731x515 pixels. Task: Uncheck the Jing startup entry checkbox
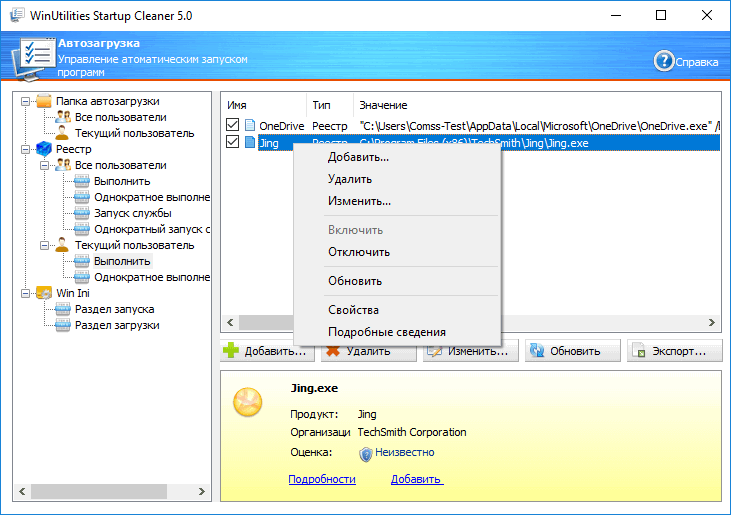pyautogui.click(x=232, y=142)
